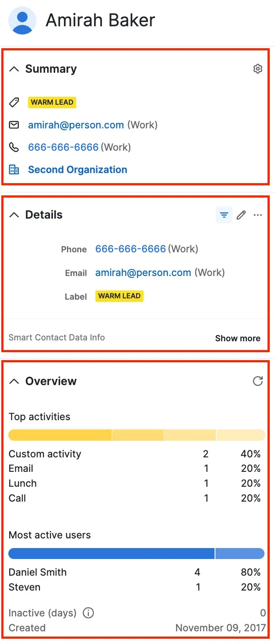The width and height of the screenshot is (275, 644).
Task: Call 666-666-6666 from the Details section
Action: (130, 249)
